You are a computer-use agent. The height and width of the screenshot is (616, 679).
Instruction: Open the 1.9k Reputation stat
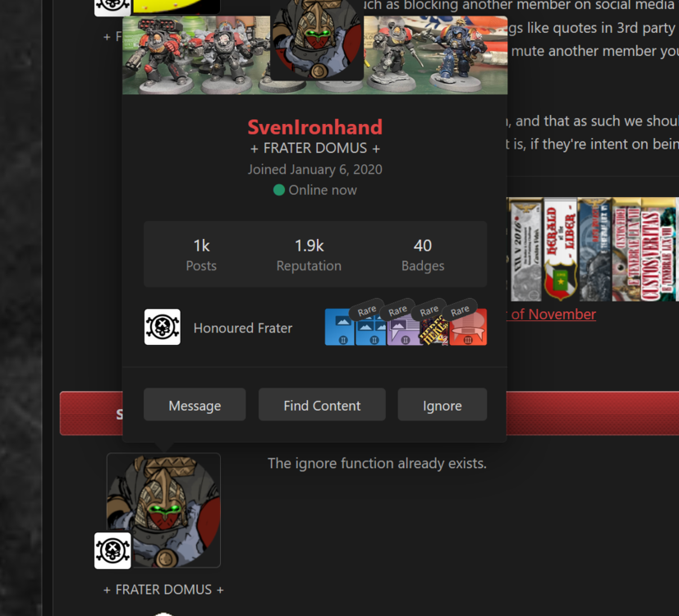[x=310, y=255]
